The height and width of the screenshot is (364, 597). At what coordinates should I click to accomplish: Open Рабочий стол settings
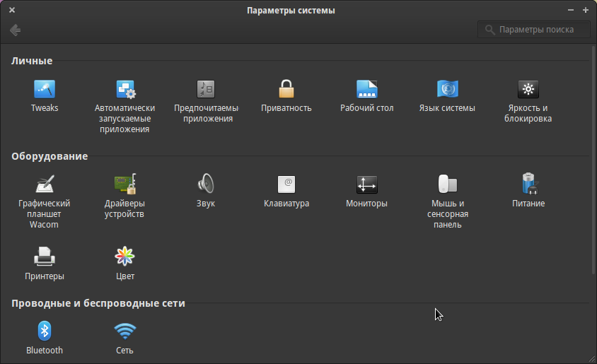coord(366,90)
